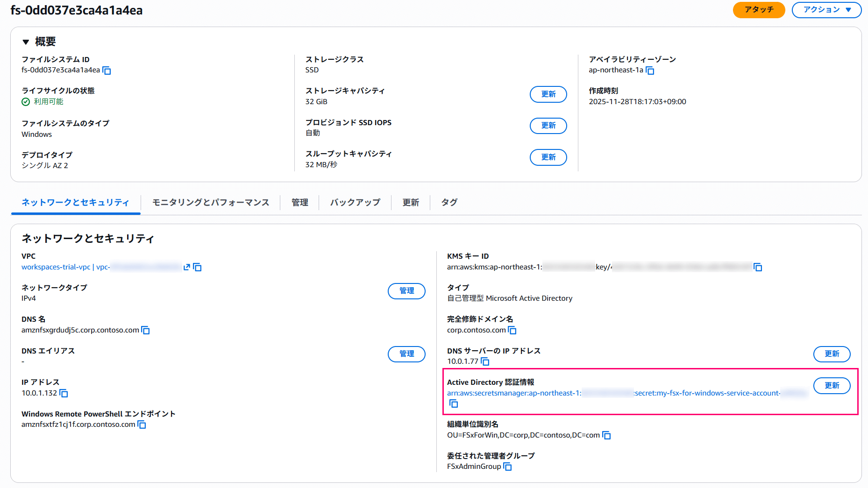Copy the organizational unit distinguished name

[606, 435]
